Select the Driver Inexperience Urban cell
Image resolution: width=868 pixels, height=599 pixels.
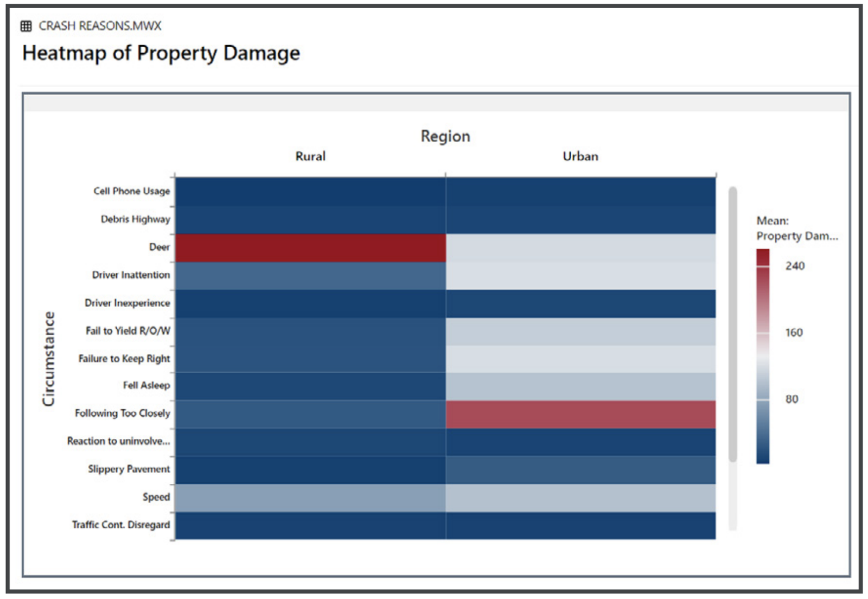(580, 304)
